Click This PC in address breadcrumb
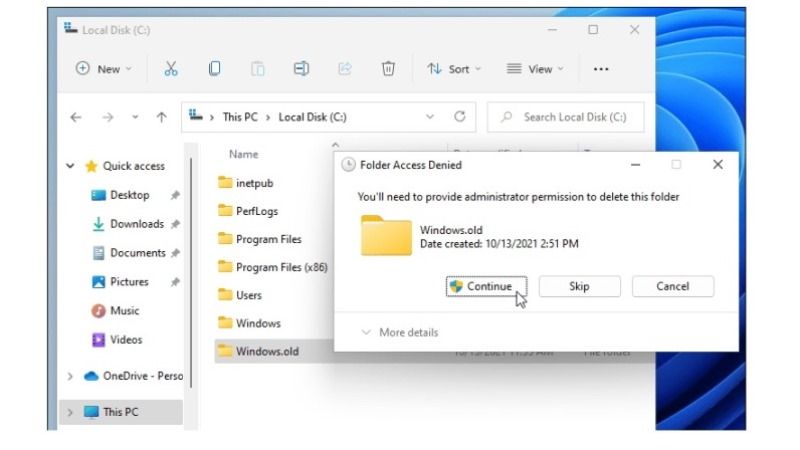This screenshot has height=450, width=800. click(x=240, y=117)
